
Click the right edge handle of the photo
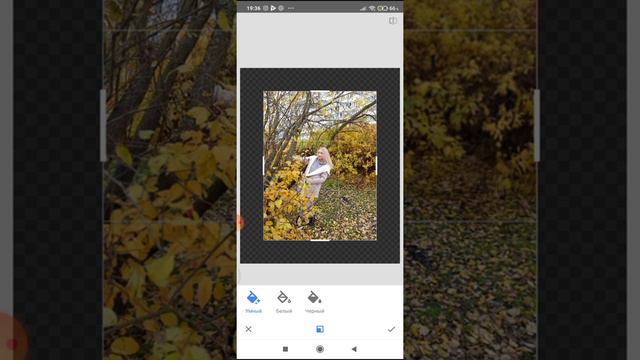tap(376, 166)
